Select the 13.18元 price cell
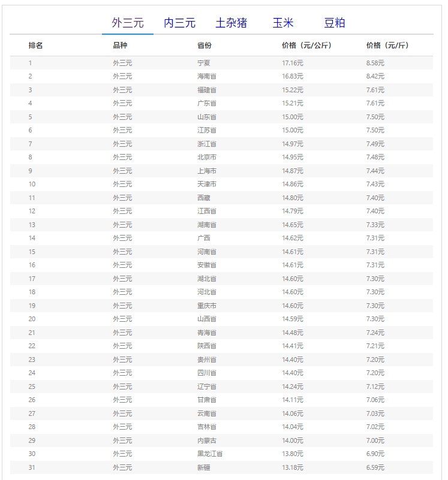 pos(293,467)
